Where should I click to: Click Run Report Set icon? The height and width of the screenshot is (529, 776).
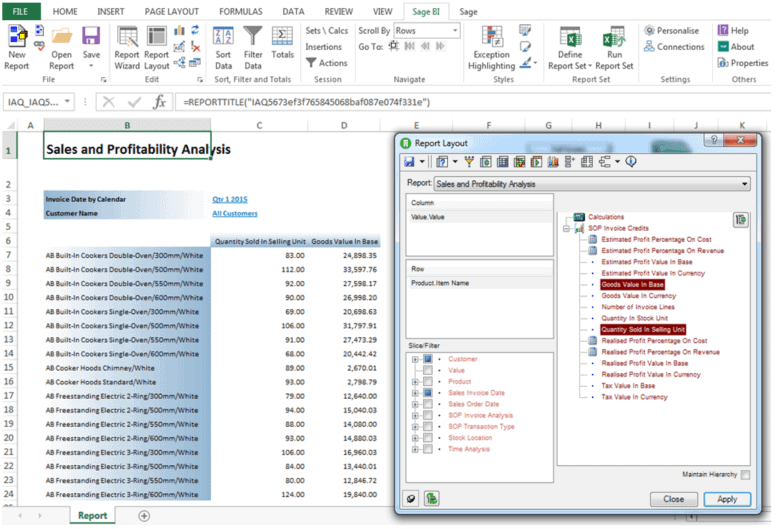point(614,37)
